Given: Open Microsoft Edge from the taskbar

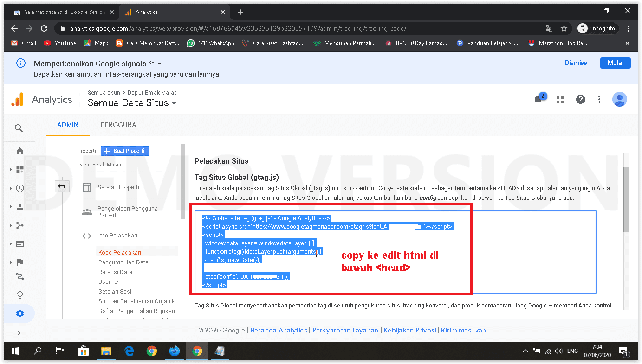Looking at the screenshot, I should click(129, 351).
